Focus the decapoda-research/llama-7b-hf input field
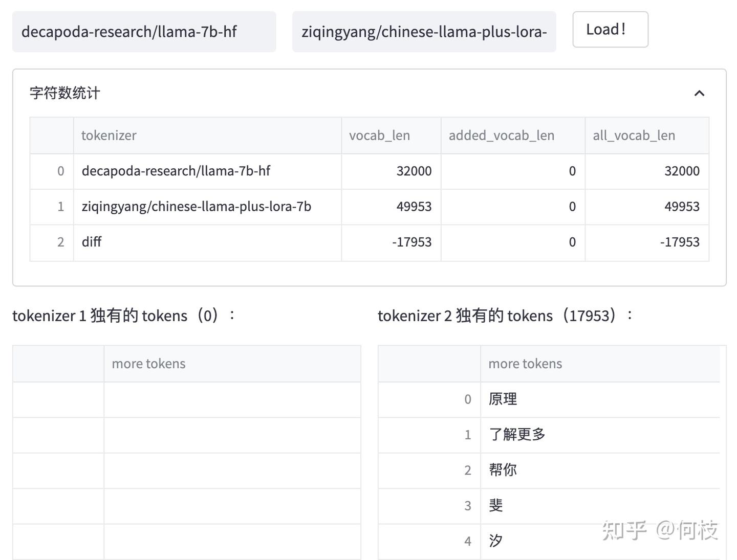 [x=144, y=32]
